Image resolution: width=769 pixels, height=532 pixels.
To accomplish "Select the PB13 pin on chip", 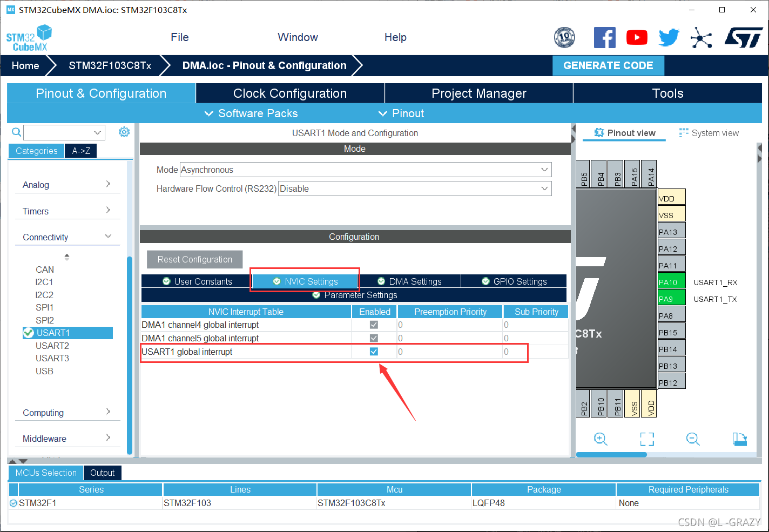I will coord(672,366).
